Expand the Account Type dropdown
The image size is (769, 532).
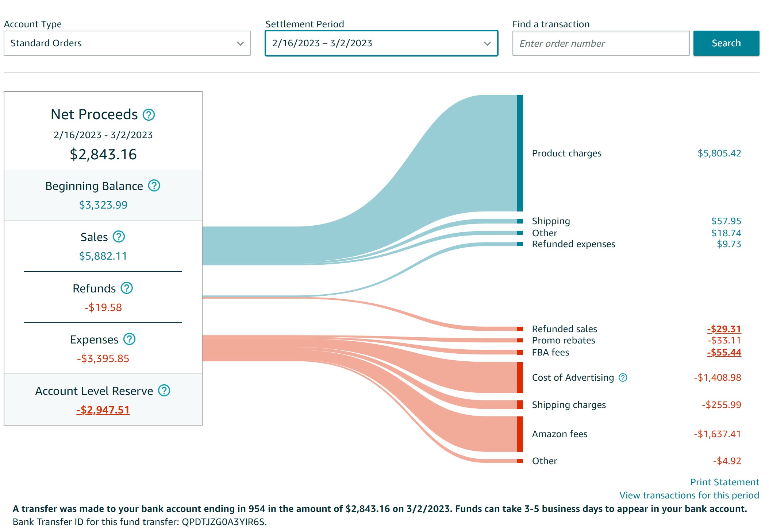pos(127,43)
